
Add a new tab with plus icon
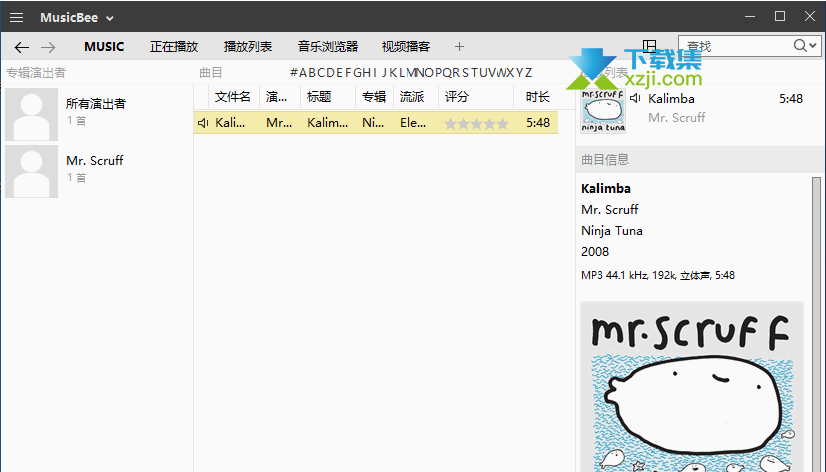point(459,47)
